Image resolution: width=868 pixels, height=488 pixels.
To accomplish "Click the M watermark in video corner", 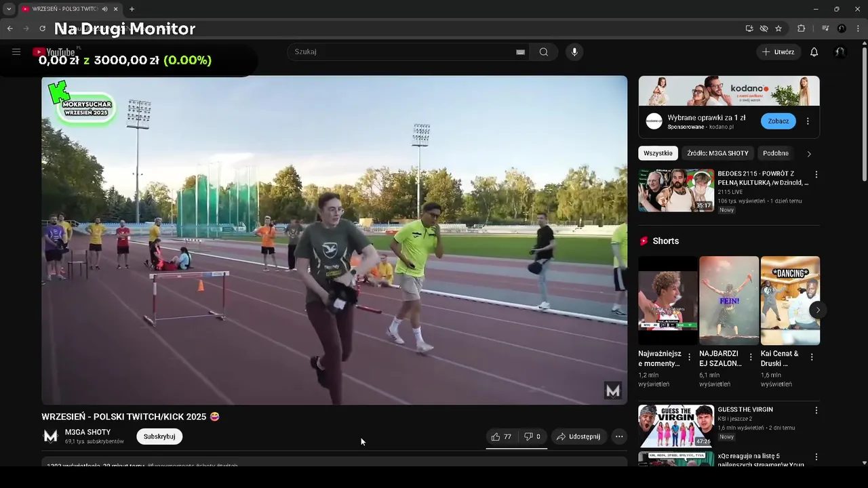I will click(613, 390).
